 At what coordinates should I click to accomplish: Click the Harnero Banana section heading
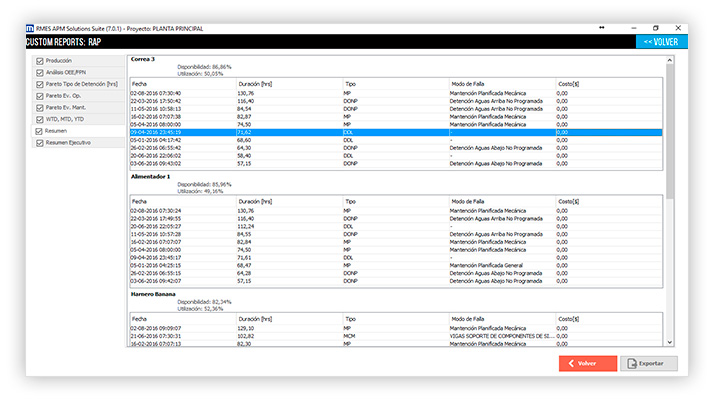(x=153, y=294)
